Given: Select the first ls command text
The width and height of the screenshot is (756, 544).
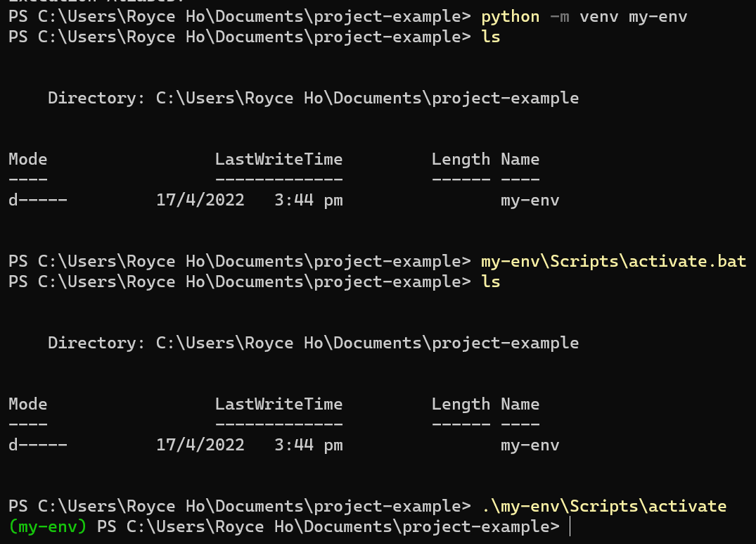Looking at the screenshot, I should point(490,37).
